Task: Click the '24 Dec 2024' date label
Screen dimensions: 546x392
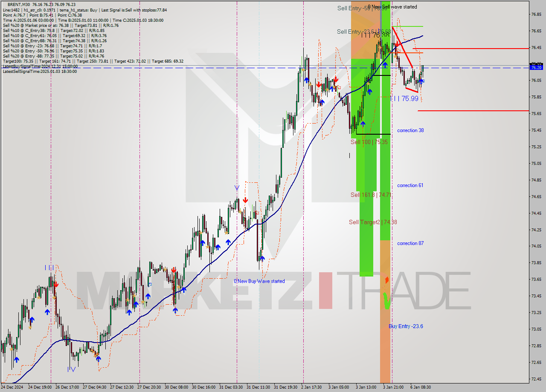Action: click(x=12, y=387)
